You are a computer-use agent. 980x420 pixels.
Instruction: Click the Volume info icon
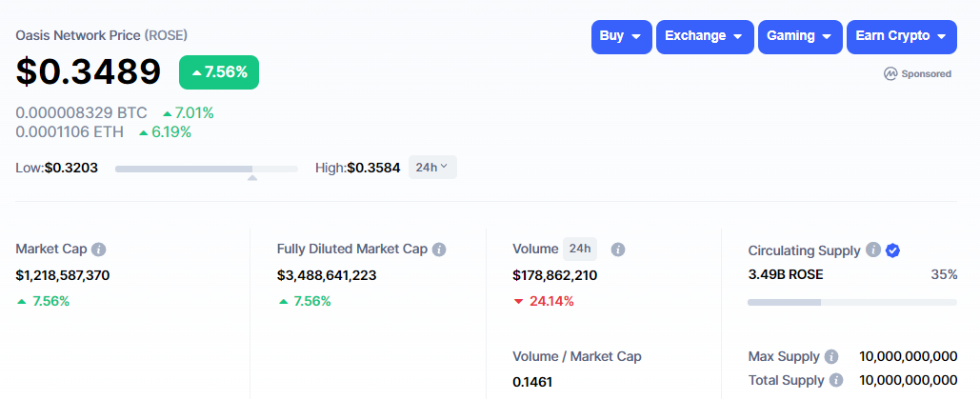617,250
